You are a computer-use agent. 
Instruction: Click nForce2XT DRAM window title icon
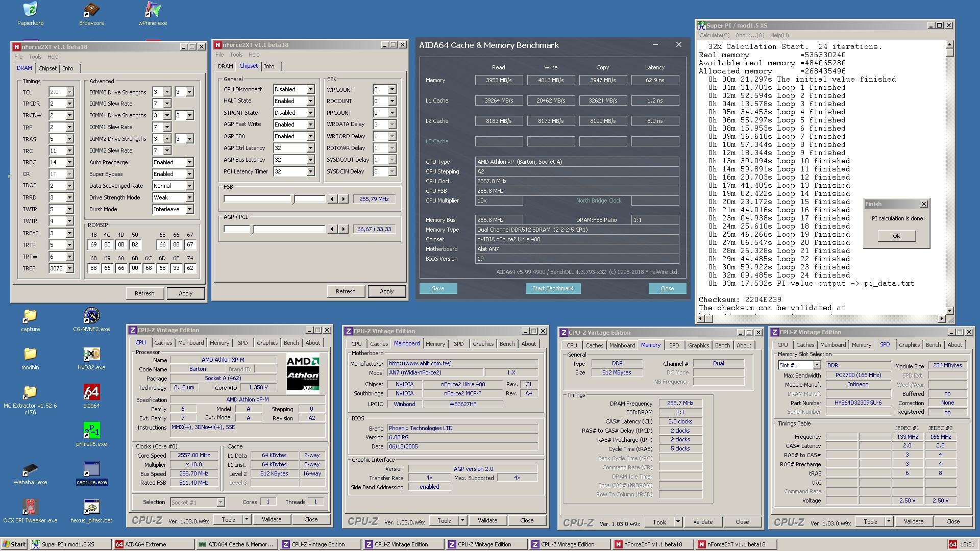[17, 46]
